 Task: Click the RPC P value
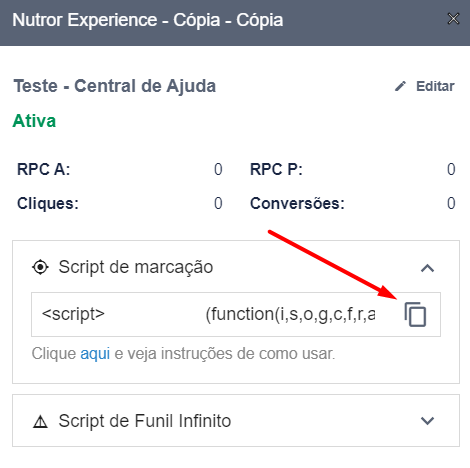click(451, 169)
